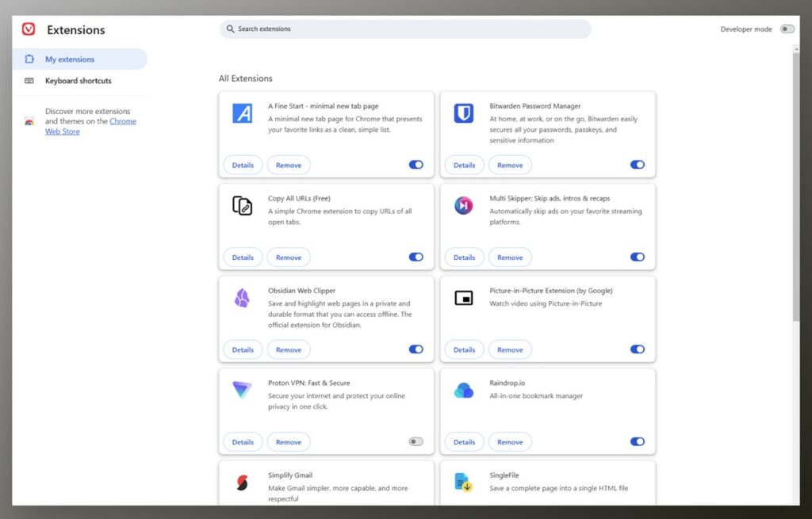Show Details for Bitwarden Password Manager
This screenshot has height=519, width=812.
point(464,165)
